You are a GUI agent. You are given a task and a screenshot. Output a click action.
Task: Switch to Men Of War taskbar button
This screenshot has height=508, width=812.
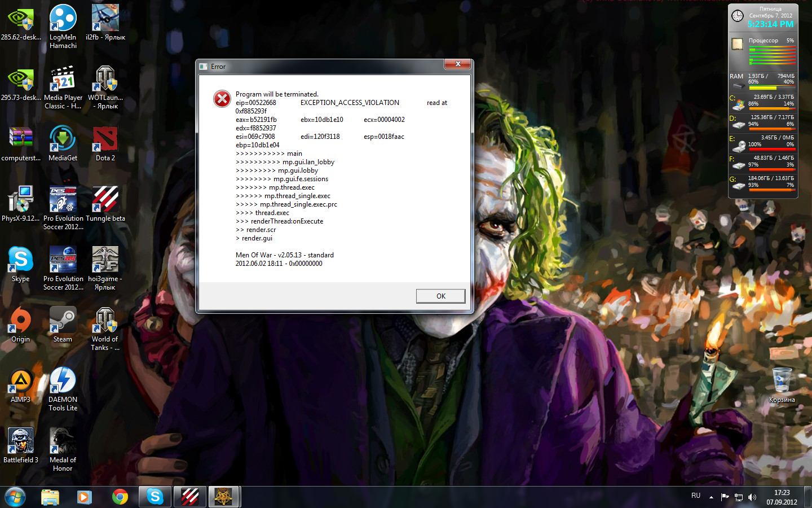point(224,497)
